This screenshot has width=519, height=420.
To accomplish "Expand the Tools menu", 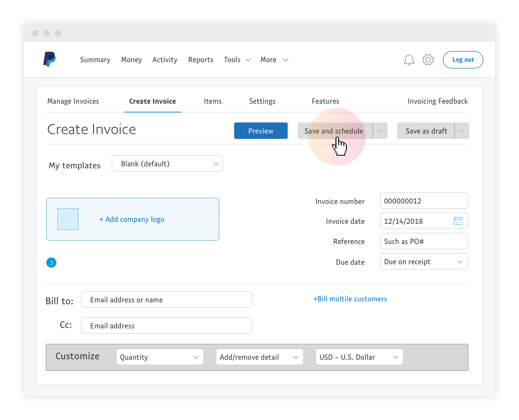I will point(237,60).
